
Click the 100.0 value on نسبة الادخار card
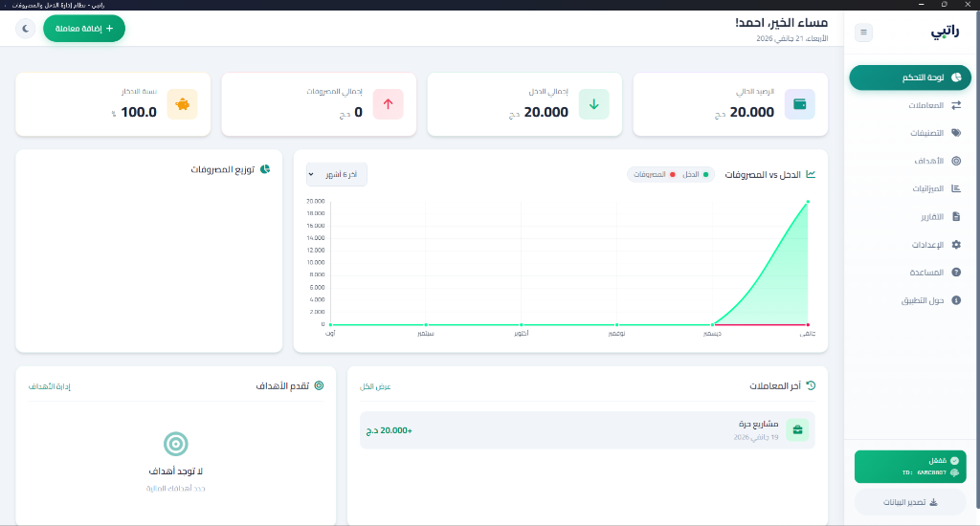[139, 113]
